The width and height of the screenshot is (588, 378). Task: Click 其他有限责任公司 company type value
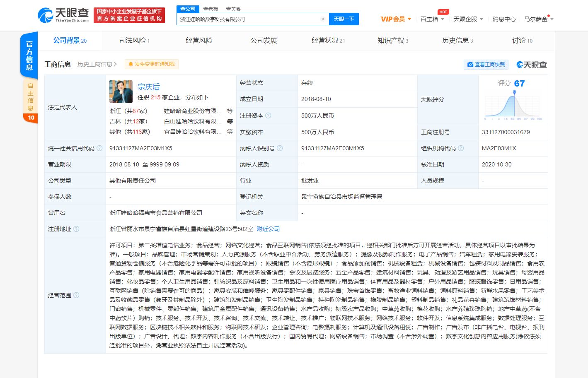(x=133, y=181)
